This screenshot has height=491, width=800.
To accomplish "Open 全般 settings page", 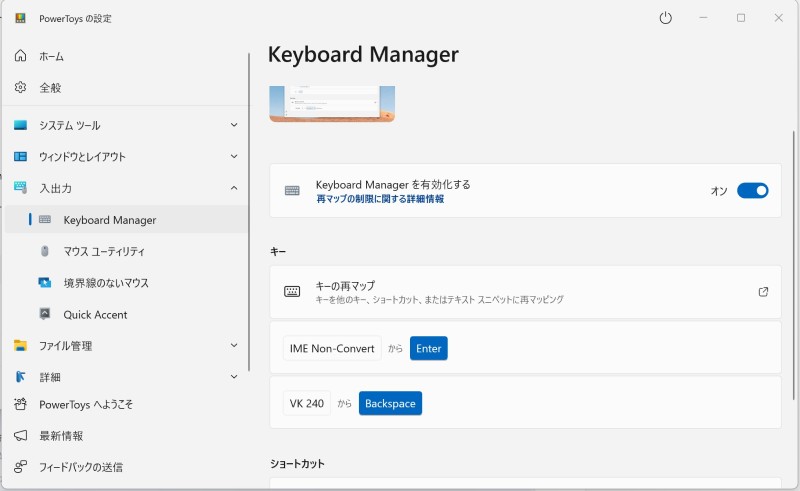I will pos(126,88).
